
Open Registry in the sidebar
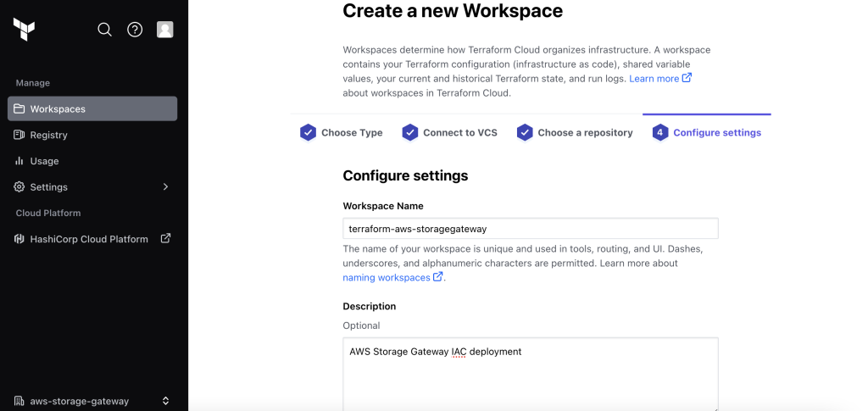92,135
